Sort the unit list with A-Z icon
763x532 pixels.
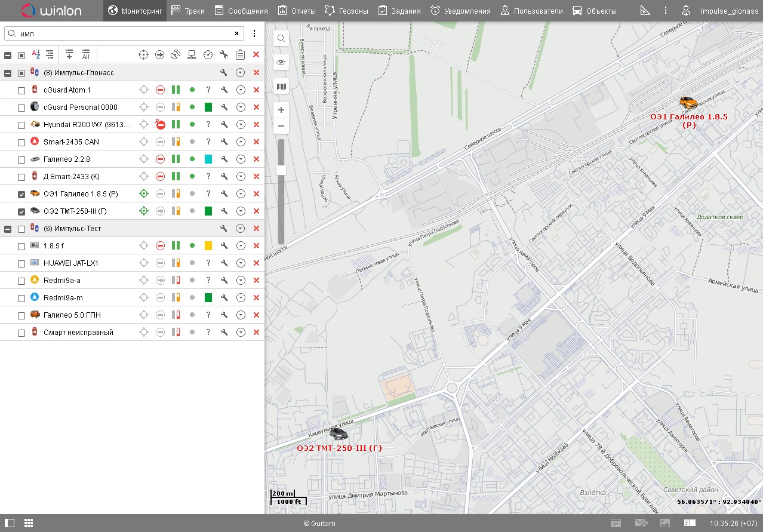click(36, 54)
